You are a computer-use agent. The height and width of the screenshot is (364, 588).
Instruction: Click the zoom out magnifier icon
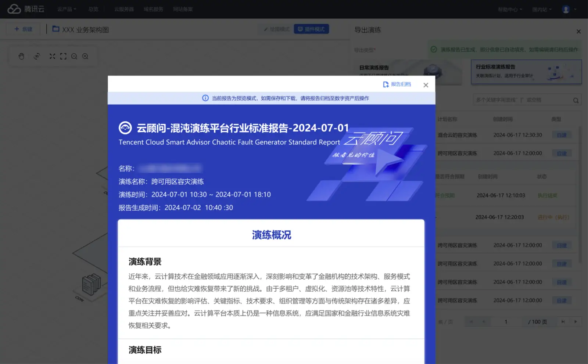74,56
